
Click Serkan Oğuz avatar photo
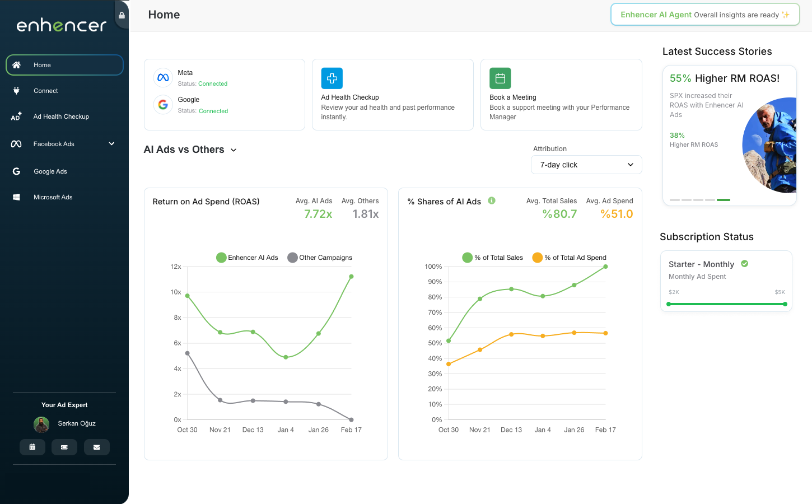[41, 424]
